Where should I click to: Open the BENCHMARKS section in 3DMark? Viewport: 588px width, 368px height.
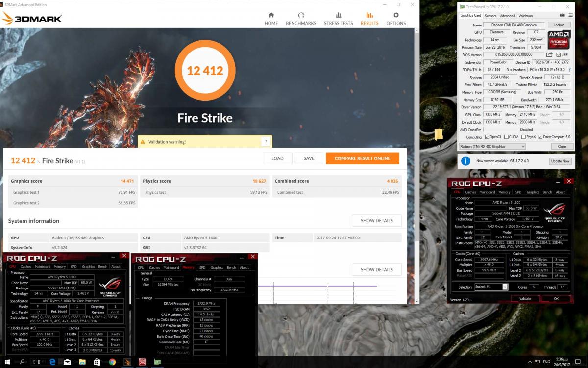(301, 19)
